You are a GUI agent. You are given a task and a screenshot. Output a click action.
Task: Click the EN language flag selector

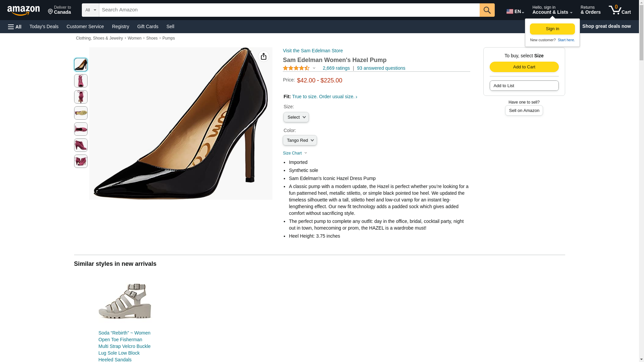(x=515, y=11)
